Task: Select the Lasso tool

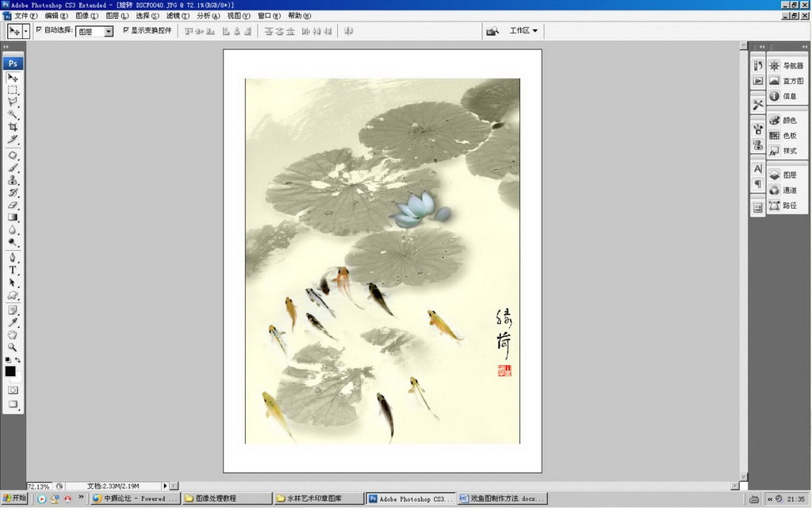Action: (13, 102)
